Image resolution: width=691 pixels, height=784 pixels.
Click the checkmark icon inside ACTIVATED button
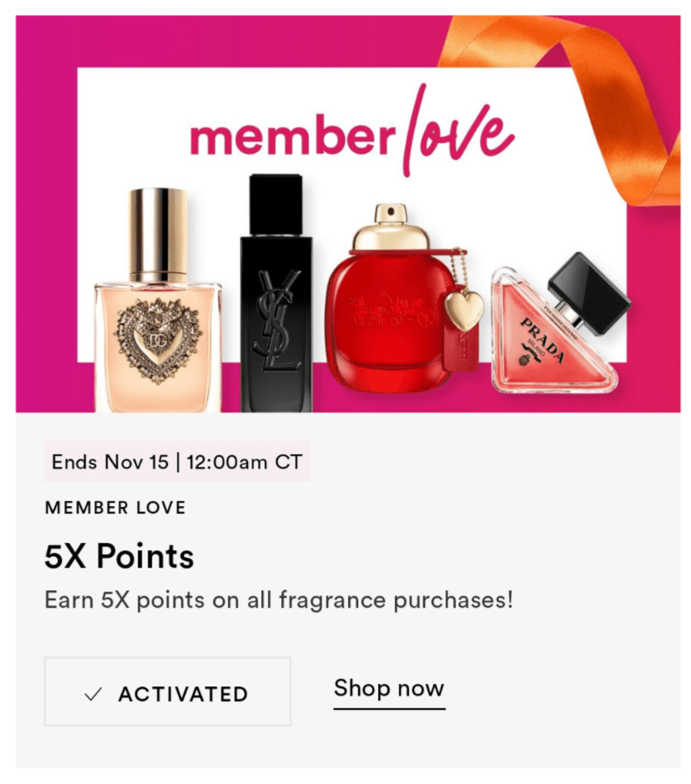click(x=92, y=693)
